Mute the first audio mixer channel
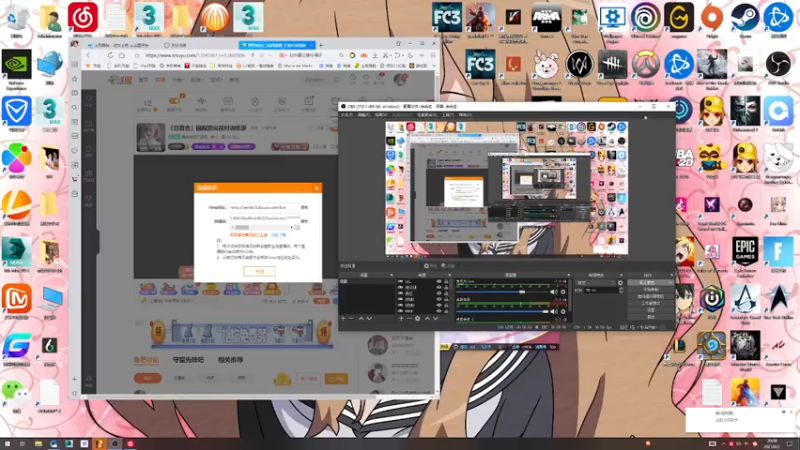 tap(554, 292)
